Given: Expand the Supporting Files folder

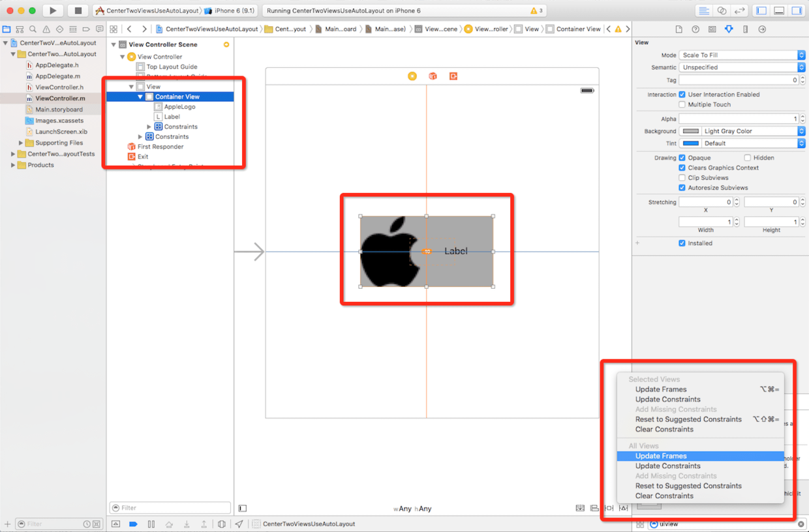Looking at the screenshot, I should (21, 143).
